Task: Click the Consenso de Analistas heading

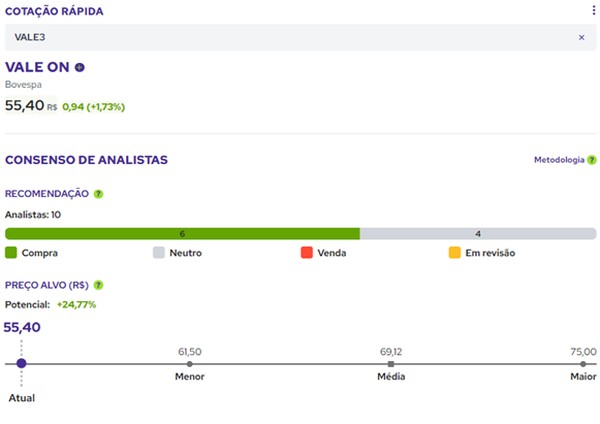Action: click(86, 160)
